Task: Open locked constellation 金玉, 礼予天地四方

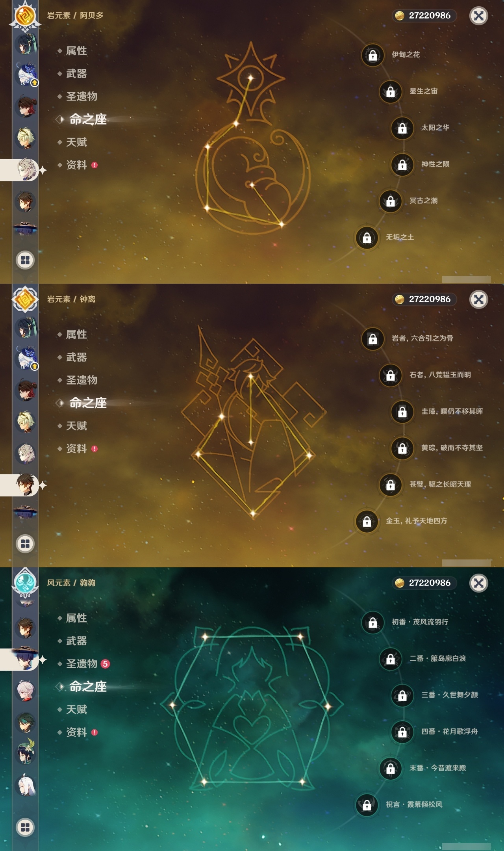Action: [367, 521]
